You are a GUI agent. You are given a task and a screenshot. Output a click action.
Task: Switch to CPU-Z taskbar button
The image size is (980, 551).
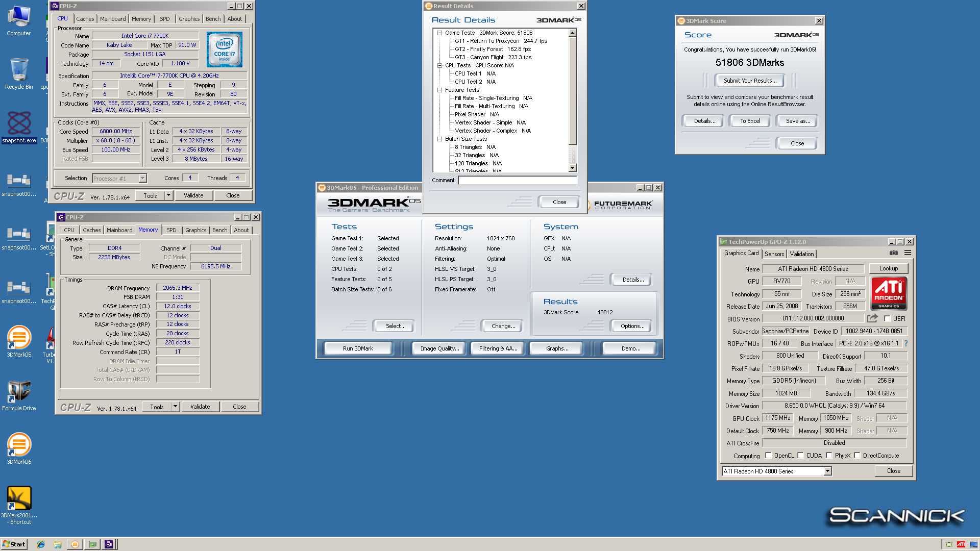(x=109, y=544)
